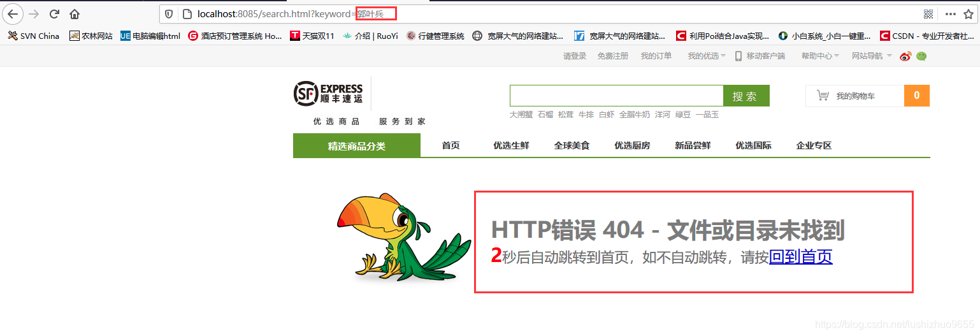The width and height of the screenshot is (980, 336).
Task: Open the 酒店预订管理系统 bookmark
Action: [x=235, y=36]
